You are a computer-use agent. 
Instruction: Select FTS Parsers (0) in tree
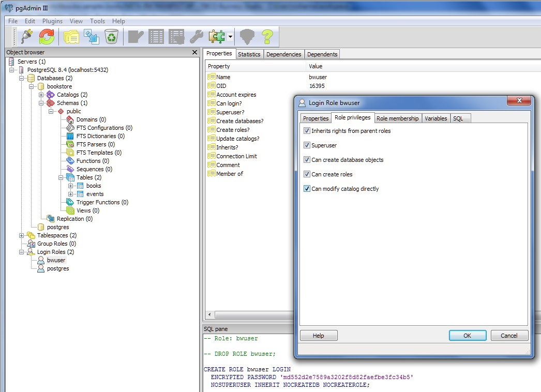(x=96, y=144)
